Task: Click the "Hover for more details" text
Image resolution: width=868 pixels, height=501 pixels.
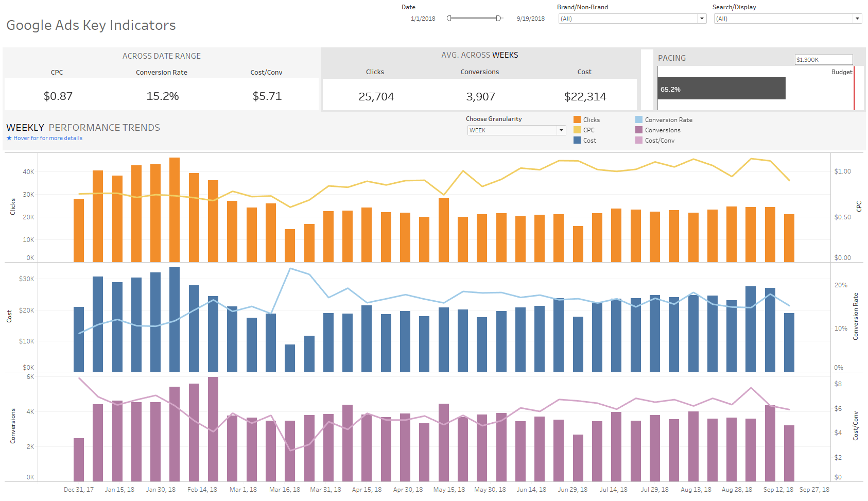Action: [48, 138]
